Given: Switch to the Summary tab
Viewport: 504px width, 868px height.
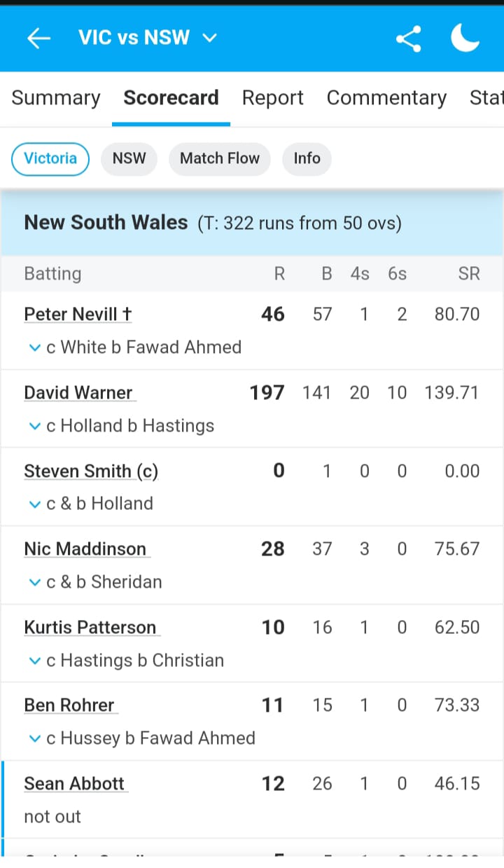Looking at the screenshot, I should [x=55, y=98].
